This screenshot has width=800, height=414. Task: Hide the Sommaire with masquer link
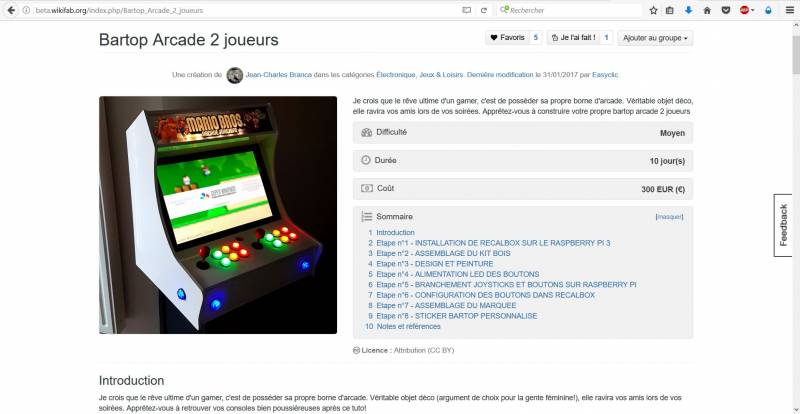pyautogui.click(x=669, y=216)
